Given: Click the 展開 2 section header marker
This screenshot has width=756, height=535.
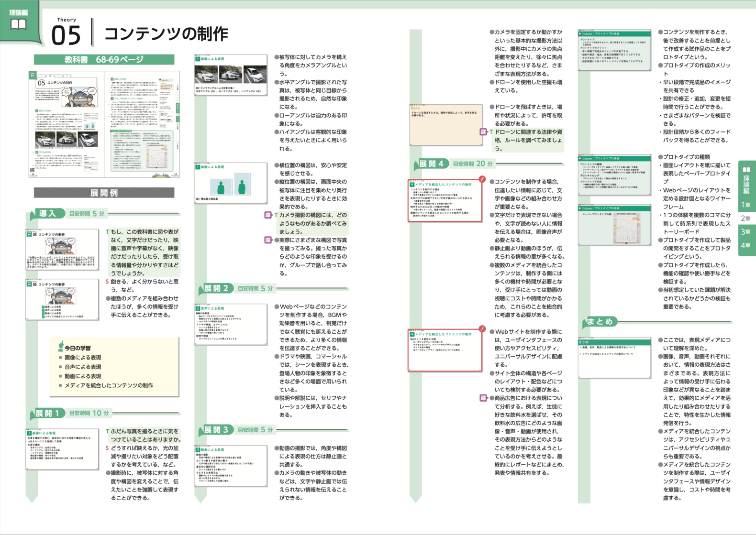Looking at the screenshot, I should click(216, 288).
